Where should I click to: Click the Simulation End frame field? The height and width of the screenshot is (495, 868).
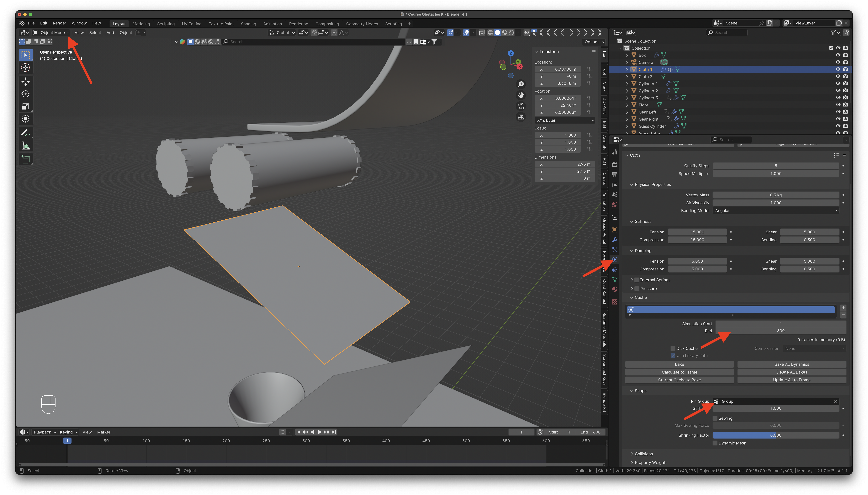(x=781, y=331)
